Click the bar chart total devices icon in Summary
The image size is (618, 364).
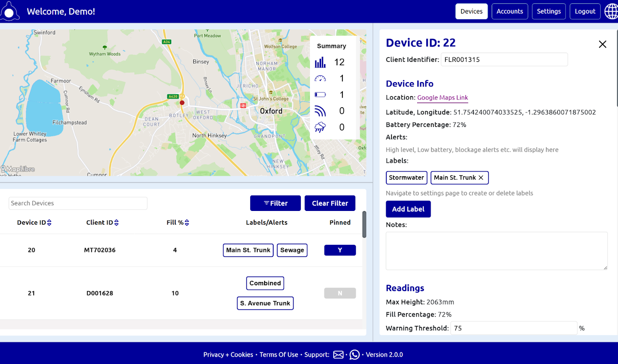click(320, 62)
